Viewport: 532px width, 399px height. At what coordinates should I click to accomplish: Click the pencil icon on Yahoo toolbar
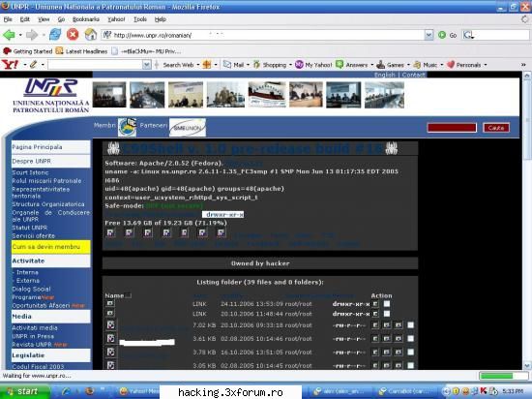(x=33, y=64)
